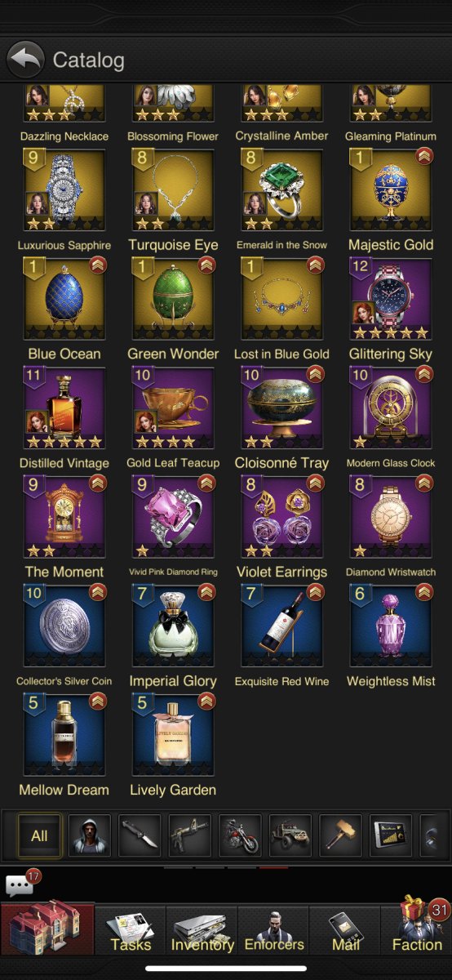Viewport: 452px width, 980px height.
Task: Choose the All filter tab
Action: (39, 835)
